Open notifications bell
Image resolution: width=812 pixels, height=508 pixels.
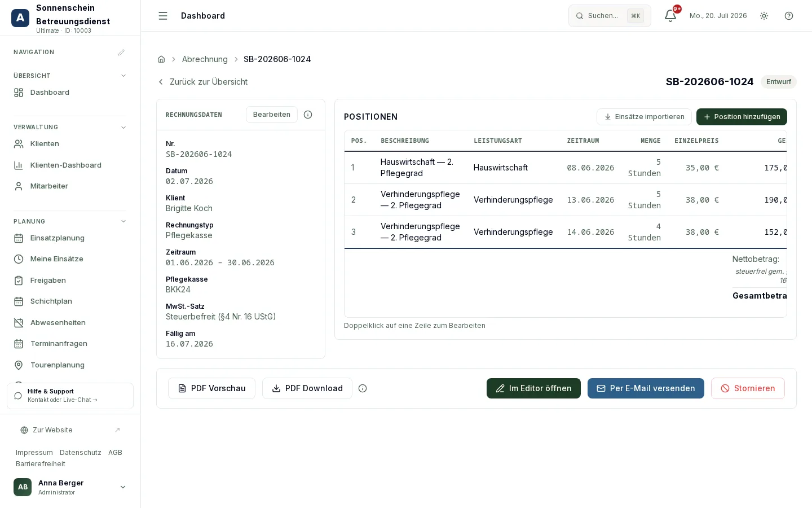pos(670,16)
